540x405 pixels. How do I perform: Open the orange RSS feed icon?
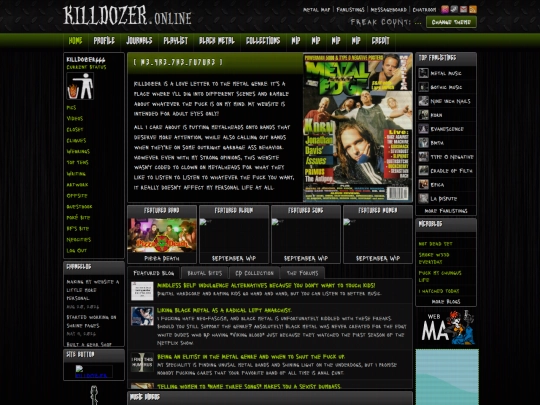[473, 9]
